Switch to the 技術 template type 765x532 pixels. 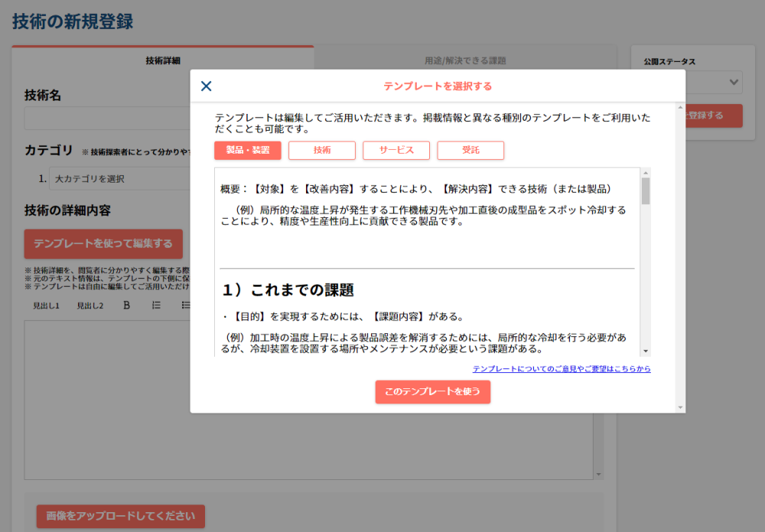click(x=322, y=151)
